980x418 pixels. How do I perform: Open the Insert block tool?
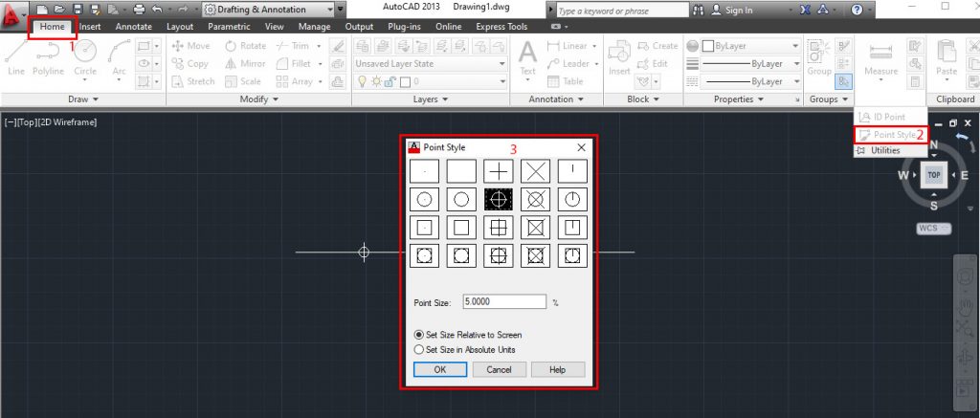619,57
